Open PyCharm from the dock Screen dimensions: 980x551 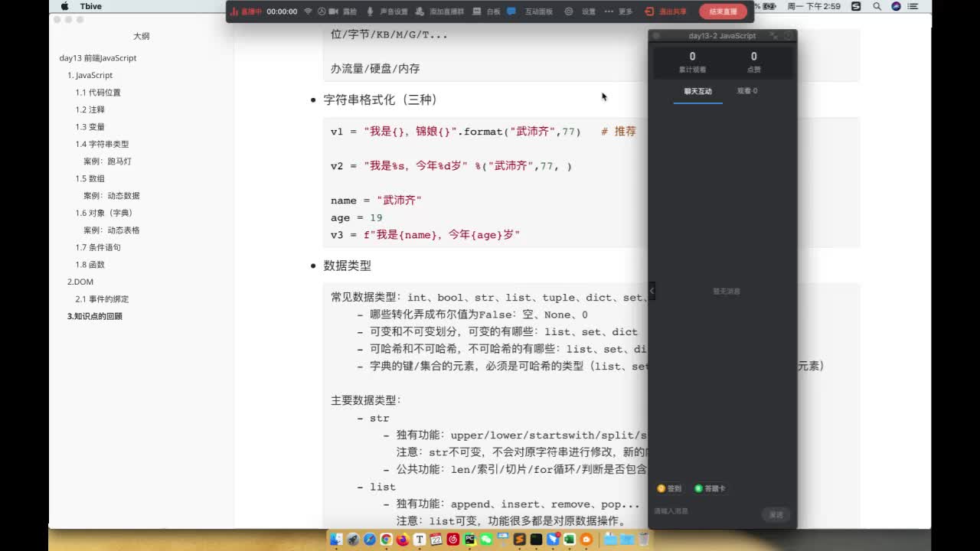[x=469, y=539]
